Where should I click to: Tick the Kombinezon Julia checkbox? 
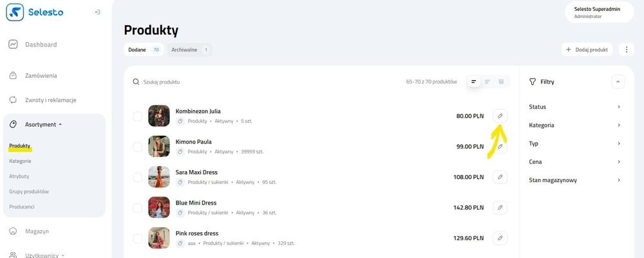pyautogui.click(x=138, y=116)
